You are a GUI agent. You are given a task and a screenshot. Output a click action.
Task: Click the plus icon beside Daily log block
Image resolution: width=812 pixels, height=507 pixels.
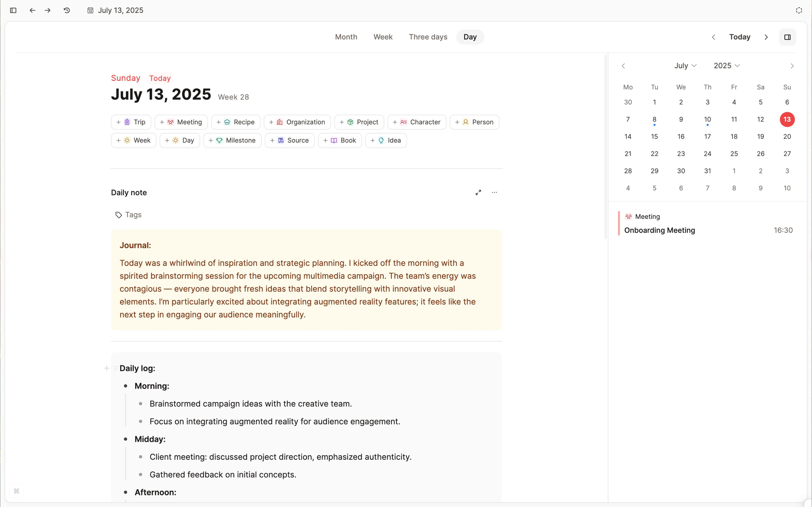(106, 368)
